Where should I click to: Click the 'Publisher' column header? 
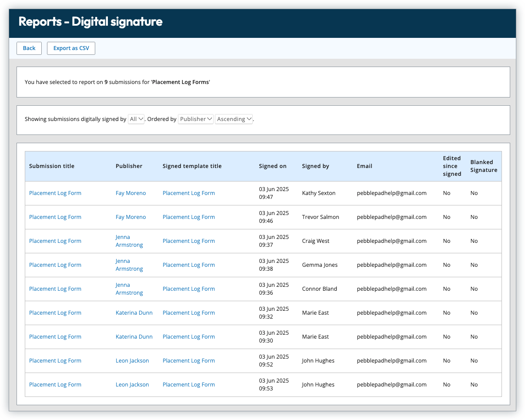(129, 166)
